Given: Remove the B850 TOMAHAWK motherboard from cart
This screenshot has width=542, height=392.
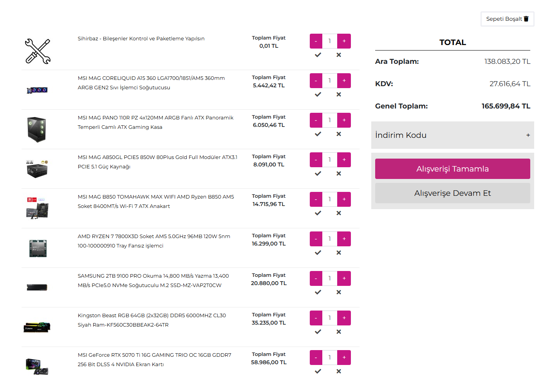Looking at the screenshot, I should (x=339, y=213).
